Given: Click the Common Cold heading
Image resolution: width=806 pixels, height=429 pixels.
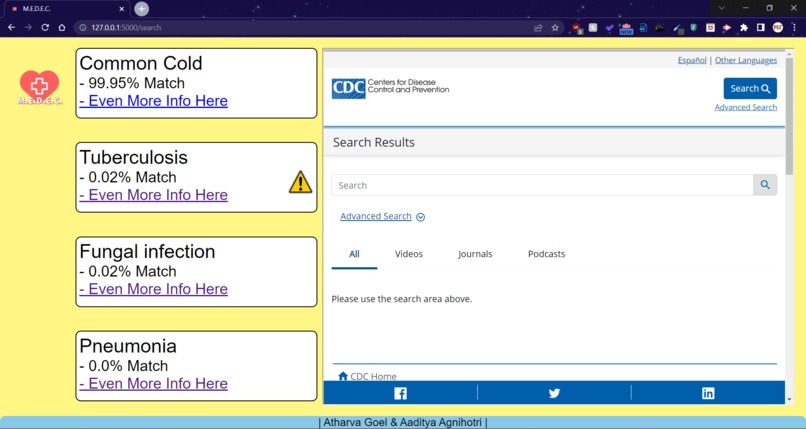Looking at the screenshot, I should [141, 63].
